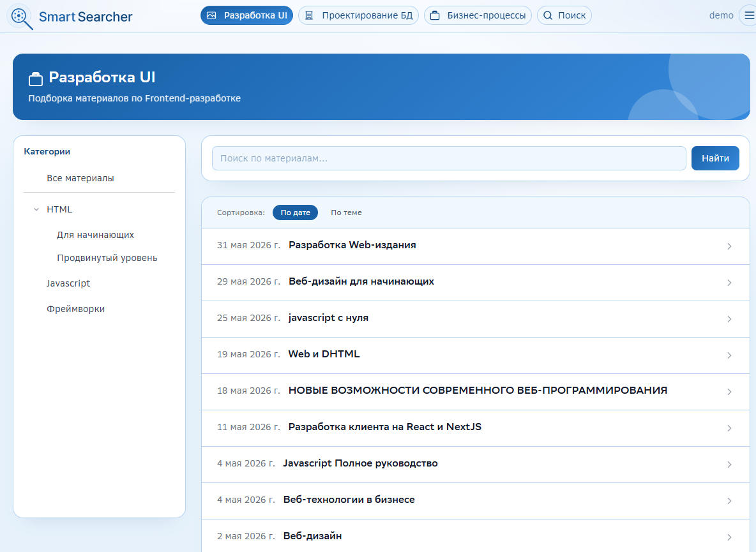Image resolution: width=756 pixels, height=552 pixels.
Task: Open arrow for Разработка Web-издания row
Action: [729, 246]
